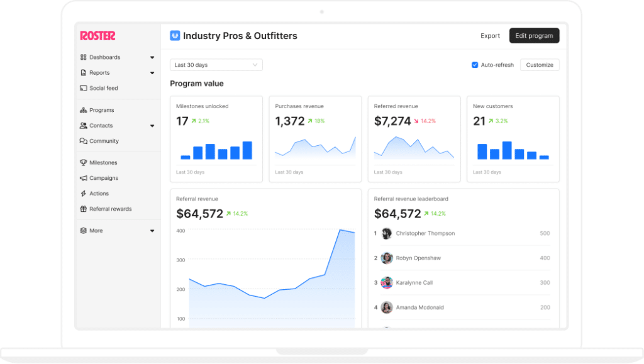Open Referral rewards gift icon

click(84, 209)
